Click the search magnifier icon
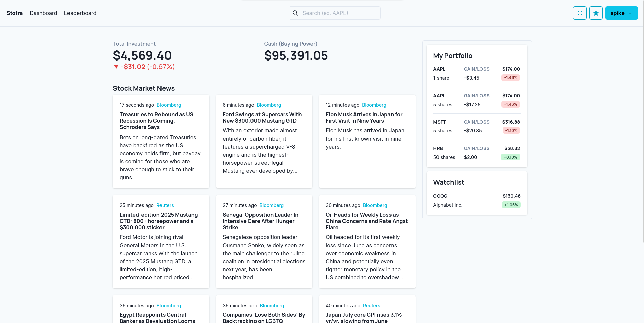 coord(295,13)
